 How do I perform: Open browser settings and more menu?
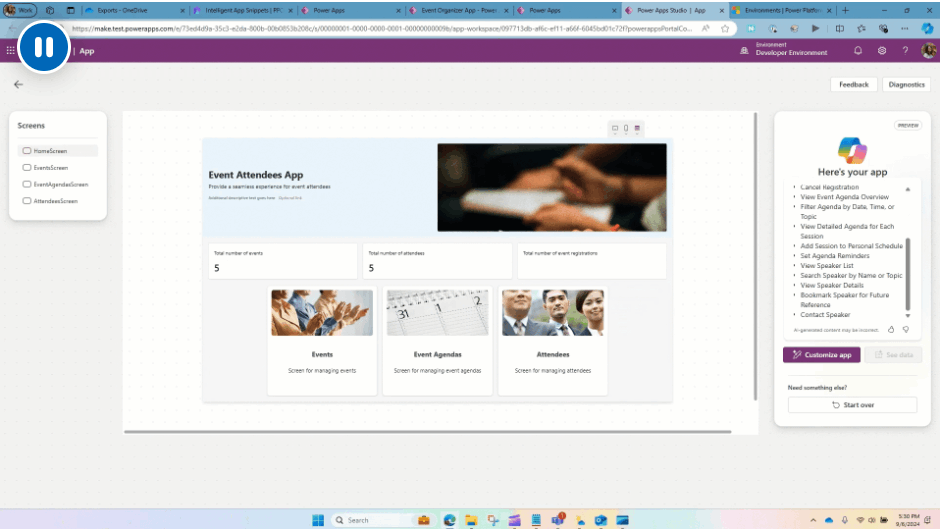905,28
